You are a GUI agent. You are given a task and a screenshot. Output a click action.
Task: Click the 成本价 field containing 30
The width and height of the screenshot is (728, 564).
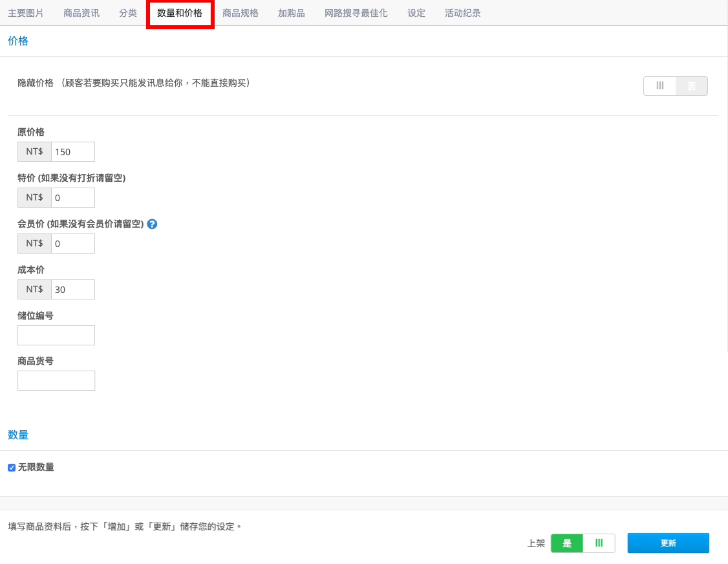(x=72, y=289)
